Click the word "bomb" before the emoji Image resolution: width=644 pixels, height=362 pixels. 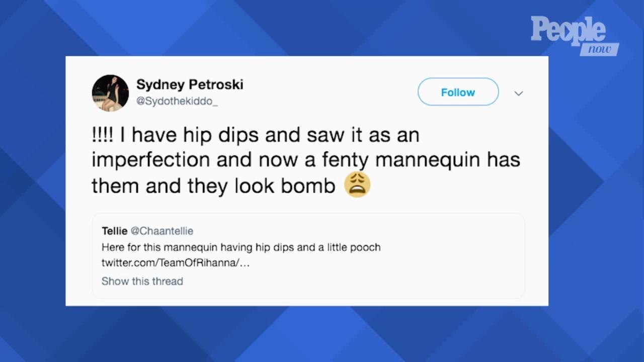(307, 186)
